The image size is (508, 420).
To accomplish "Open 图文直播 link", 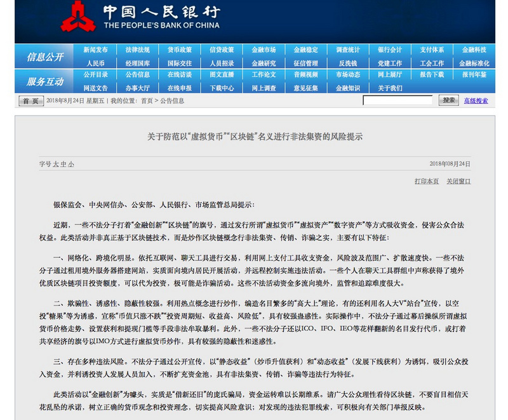I will [222, 74].
